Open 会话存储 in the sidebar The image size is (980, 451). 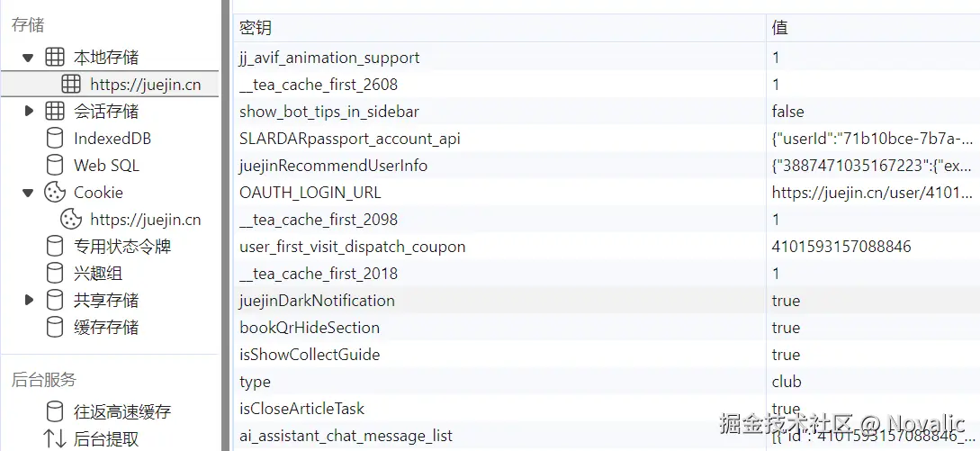(x=106, y=112)
